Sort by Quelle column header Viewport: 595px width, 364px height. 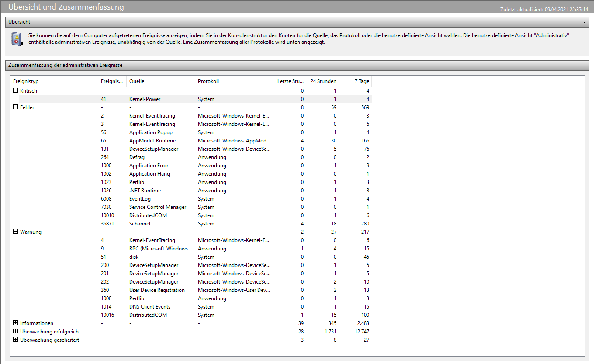161,81
